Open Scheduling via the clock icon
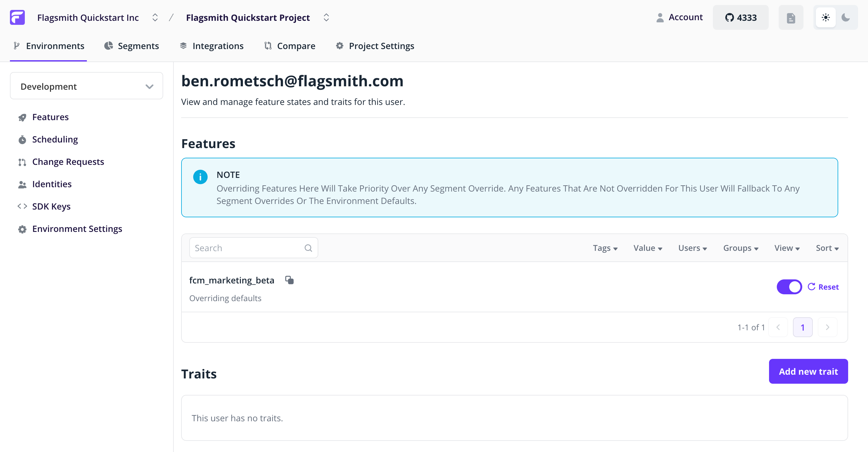 (22, 139)
